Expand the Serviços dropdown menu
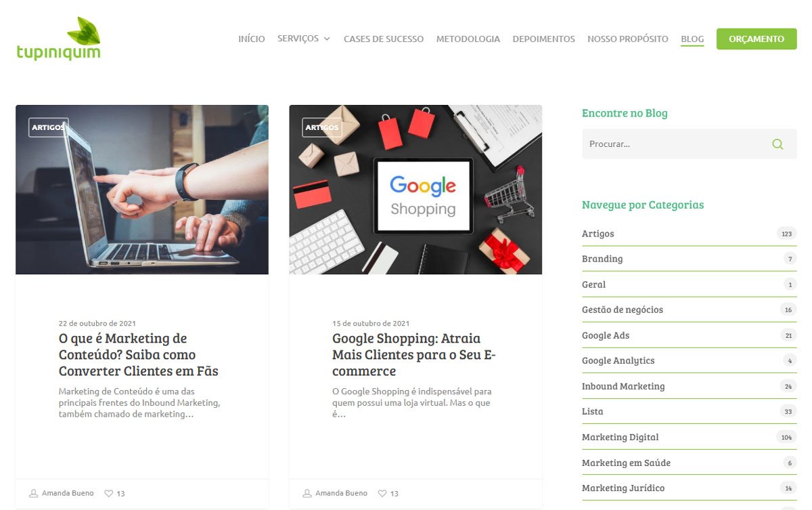Image resolution: width=812 pixels, height=510 pixels. click(x=304, y=39)
